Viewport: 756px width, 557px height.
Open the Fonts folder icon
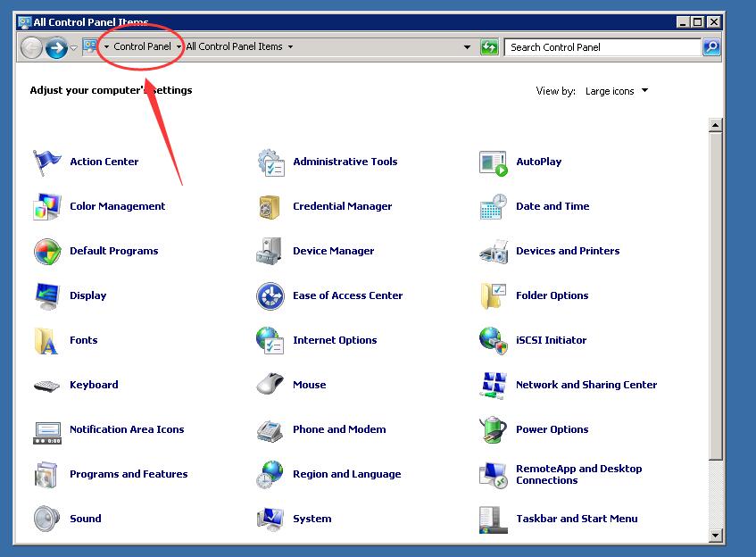[46, 341]
